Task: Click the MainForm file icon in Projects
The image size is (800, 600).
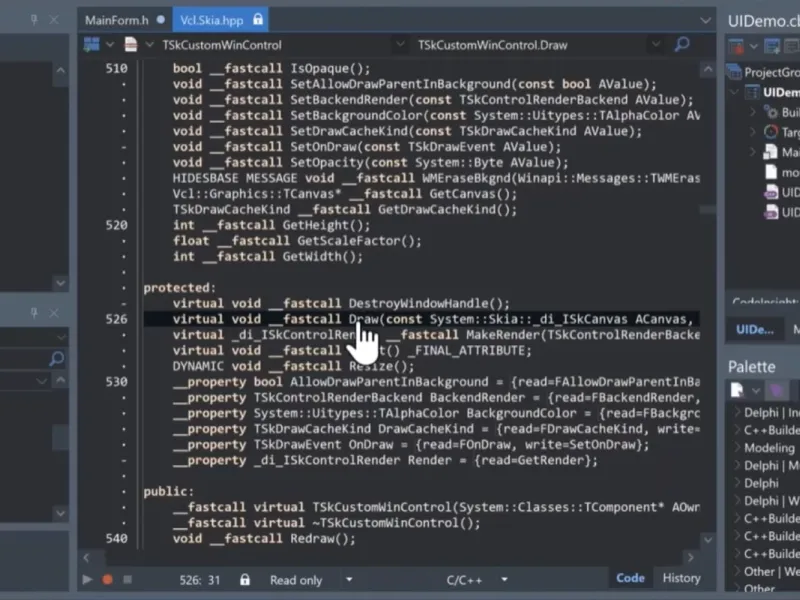Action: click(x=771, y=152)
